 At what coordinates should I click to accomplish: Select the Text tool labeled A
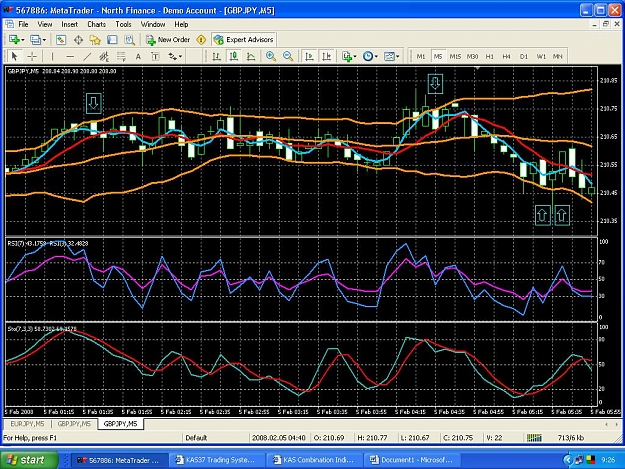coord(138,56)
